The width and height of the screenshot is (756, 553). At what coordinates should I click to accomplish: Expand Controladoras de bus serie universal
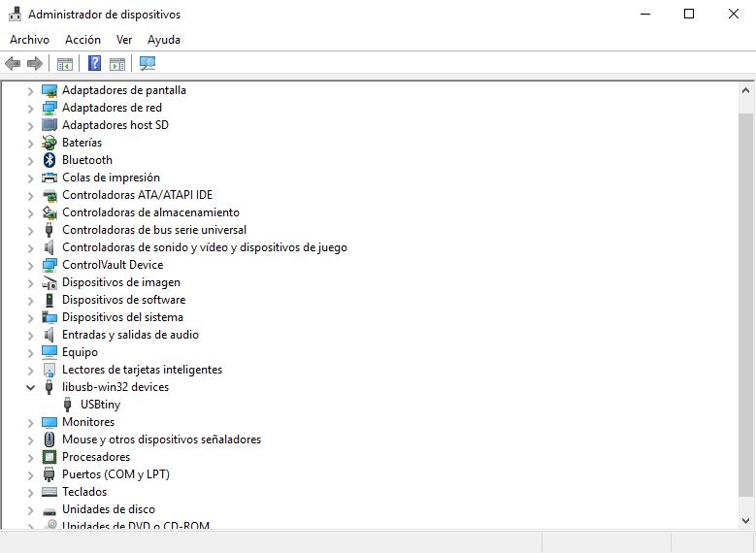pos(30,231)
